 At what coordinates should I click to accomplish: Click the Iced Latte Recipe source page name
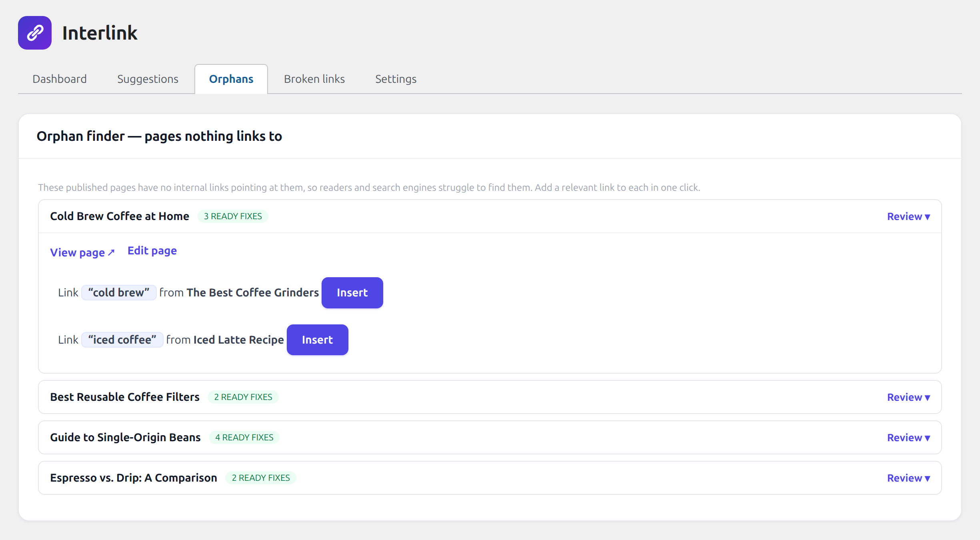pyautogui.click(x=239, y=340)
